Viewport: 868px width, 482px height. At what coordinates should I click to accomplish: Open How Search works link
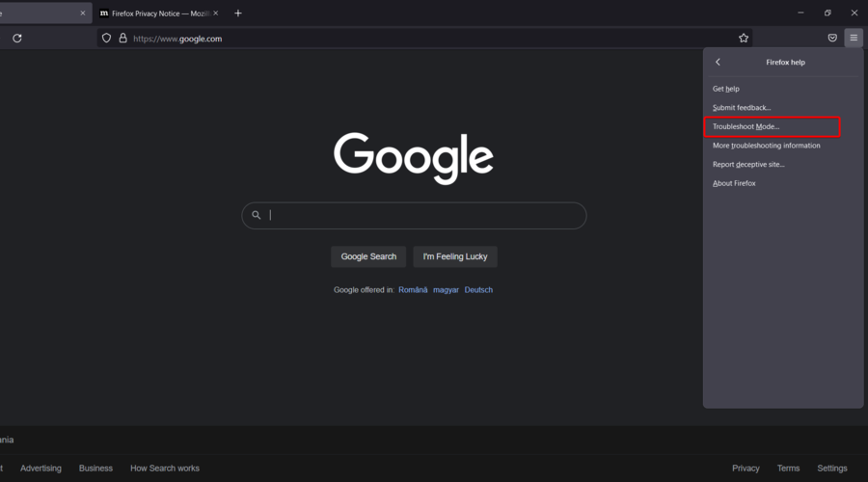pyautogui.click(x=165, y=469)
